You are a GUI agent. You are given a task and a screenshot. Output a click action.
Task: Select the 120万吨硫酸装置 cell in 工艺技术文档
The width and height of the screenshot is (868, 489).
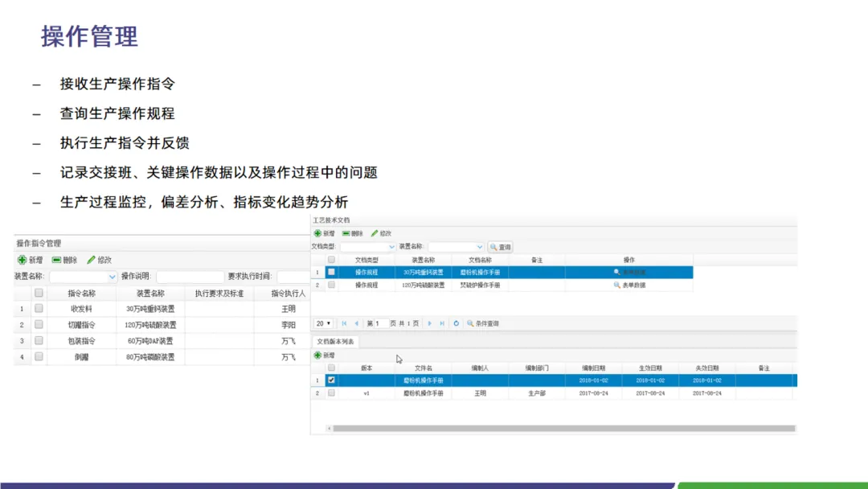pyautogui.click(x=424, y=286)
